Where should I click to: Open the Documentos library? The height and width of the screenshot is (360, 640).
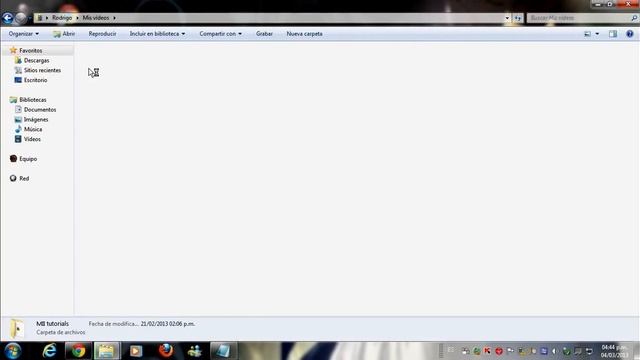coord(40,109)
